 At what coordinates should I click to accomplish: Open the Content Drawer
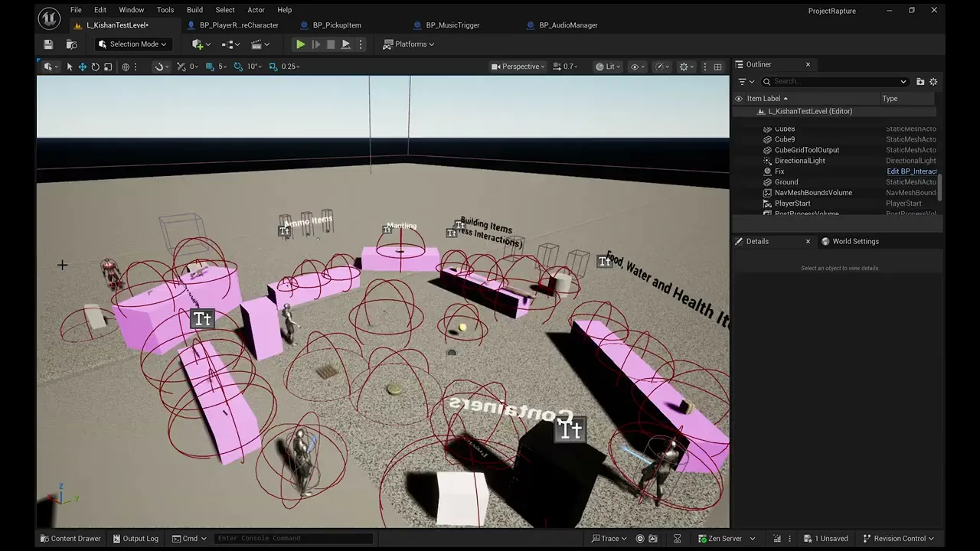70,539
